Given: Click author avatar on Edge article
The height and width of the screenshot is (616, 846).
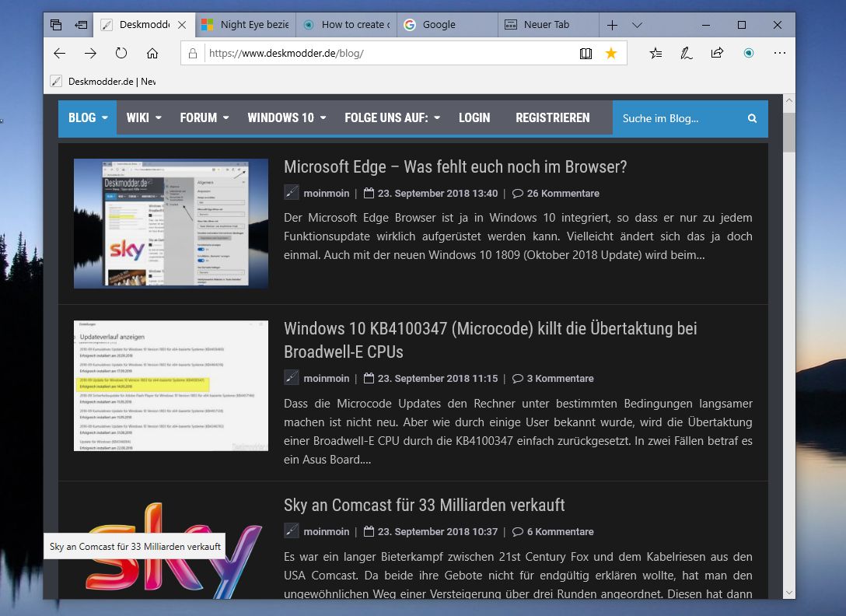Looking at the screenshot, I should [x=292, y=192].
